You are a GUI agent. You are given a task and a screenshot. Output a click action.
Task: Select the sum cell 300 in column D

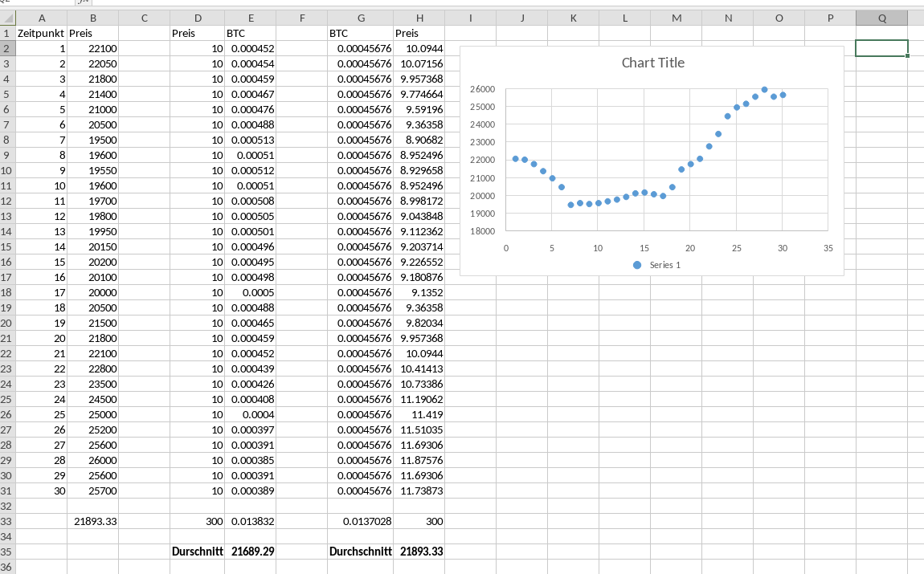(x=198, y=521)
